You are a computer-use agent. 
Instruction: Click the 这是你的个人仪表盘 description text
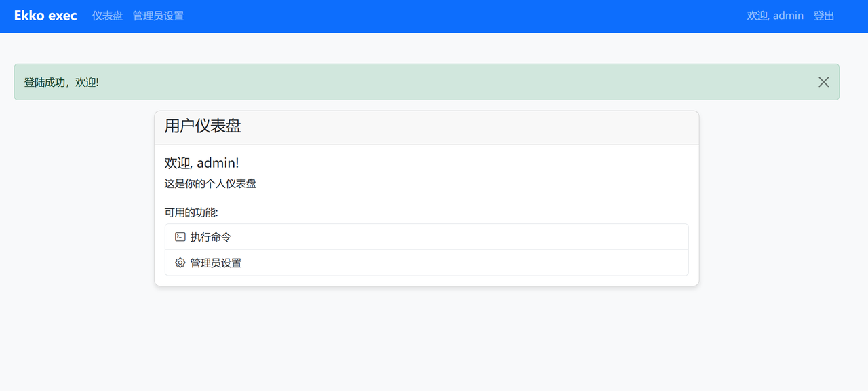210,183
